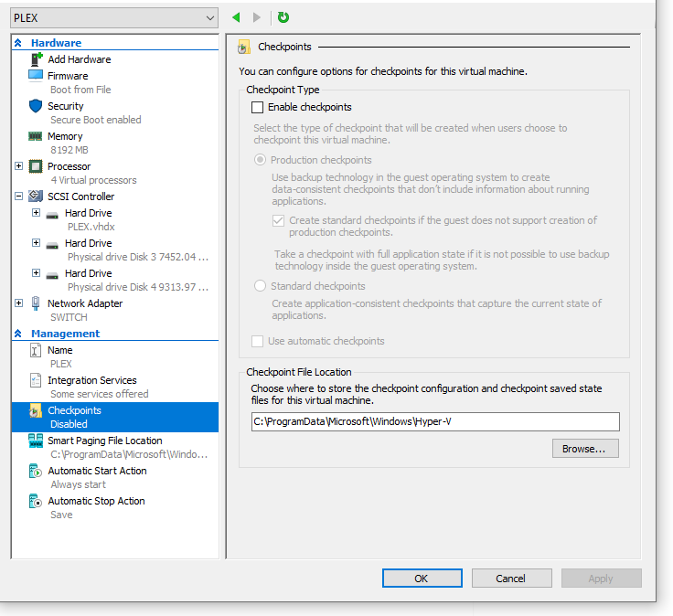Viewport: 673px width, 616px height.
Task: Select Automatic Stop Action item
Action: click(96, 501)
